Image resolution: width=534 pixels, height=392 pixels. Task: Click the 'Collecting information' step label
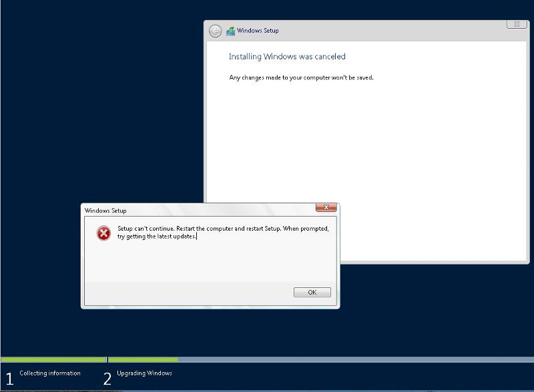[x=50, y=373]
